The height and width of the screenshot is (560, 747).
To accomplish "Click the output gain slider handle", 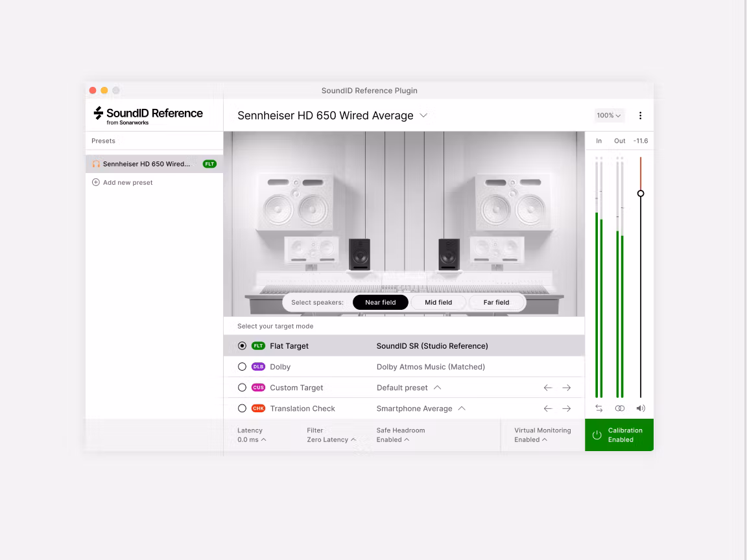I will (x=641, y=193).
